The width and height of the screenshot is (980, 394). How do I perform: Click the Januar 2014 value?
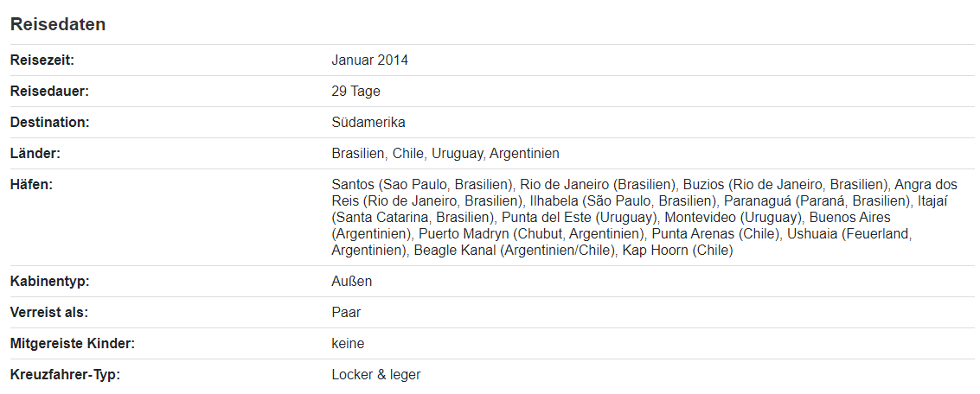[369, 60]
